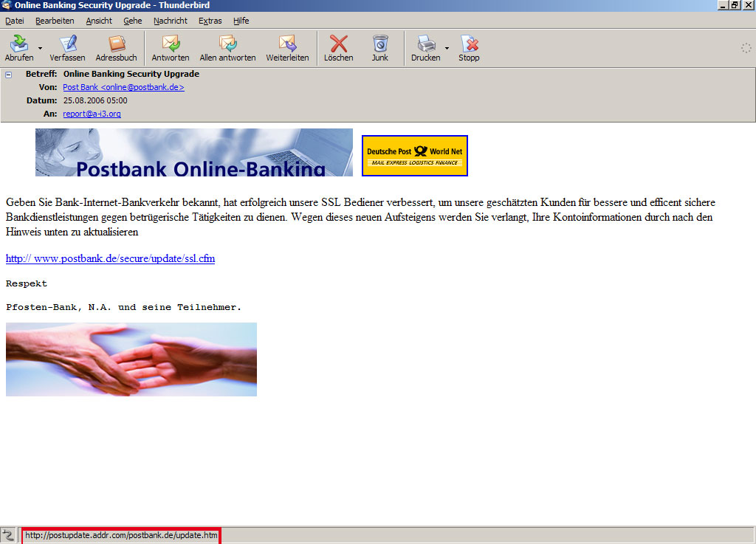Open the Extras menu
The width and height of the screenshot is (756, 544).
210,21
